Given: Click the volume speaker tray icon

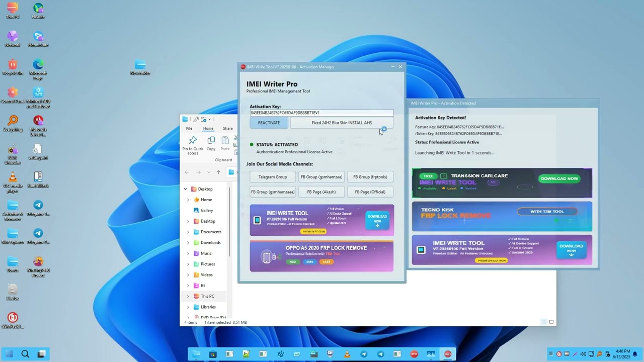Looking at the screenshot, I should click(583, 354).
